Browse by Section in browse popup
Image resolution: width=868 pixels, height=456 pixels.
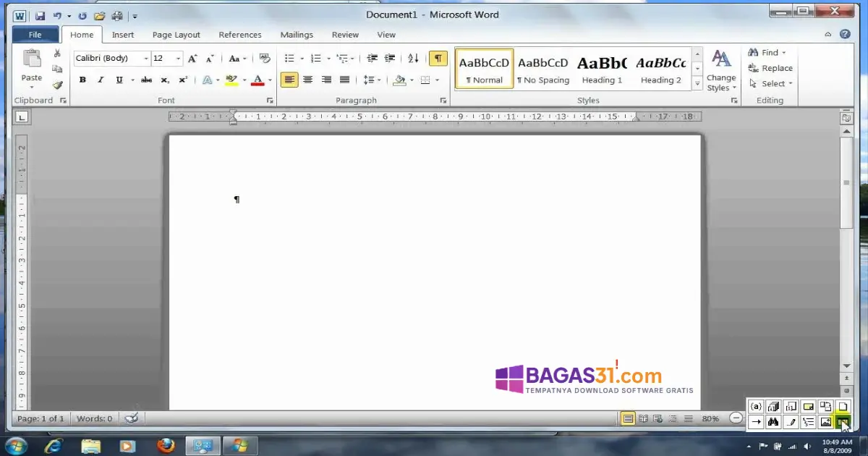pyautogui.click(x=825, y=407)
